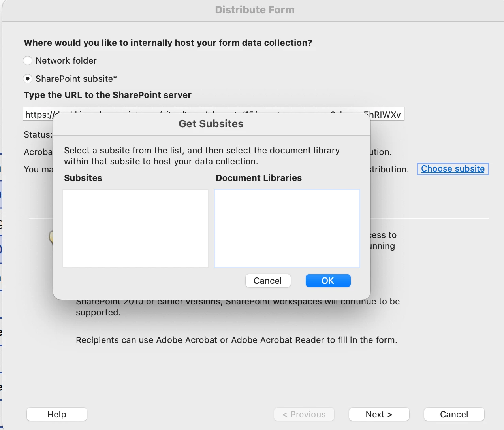The image size is (504, 430).
Task: Click the SharePoint server URL field
Action: tap(213, 115)
